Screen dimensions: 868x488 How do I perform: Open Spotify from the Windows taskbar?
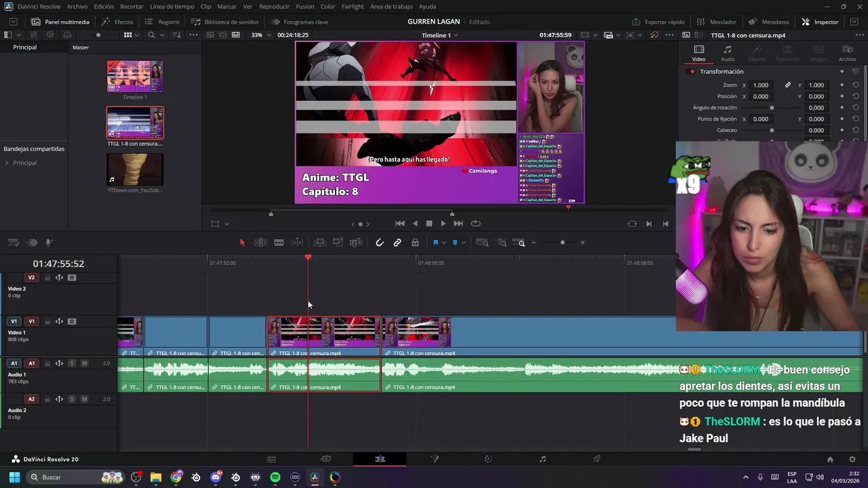275,477
